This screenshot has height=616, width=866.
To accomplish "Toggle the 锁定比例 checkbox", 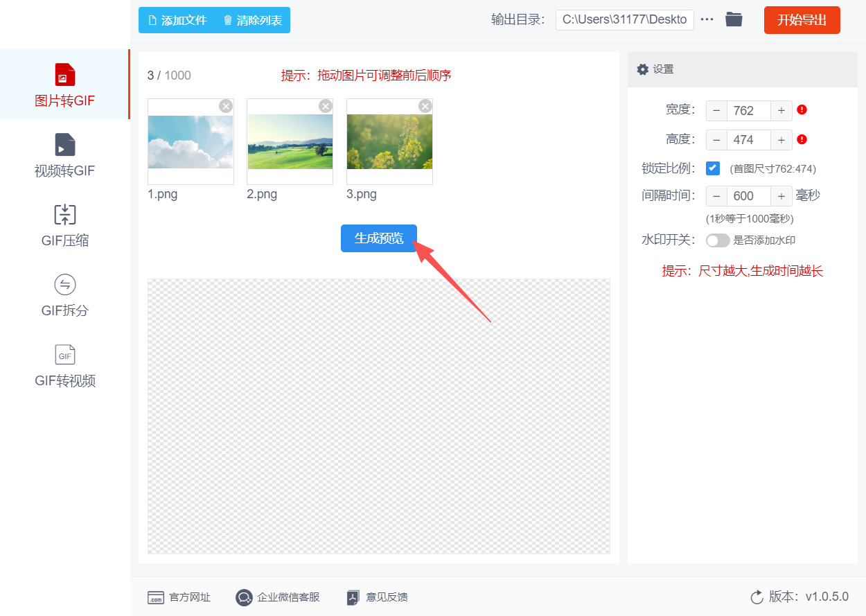I will (x=713, y=168).
